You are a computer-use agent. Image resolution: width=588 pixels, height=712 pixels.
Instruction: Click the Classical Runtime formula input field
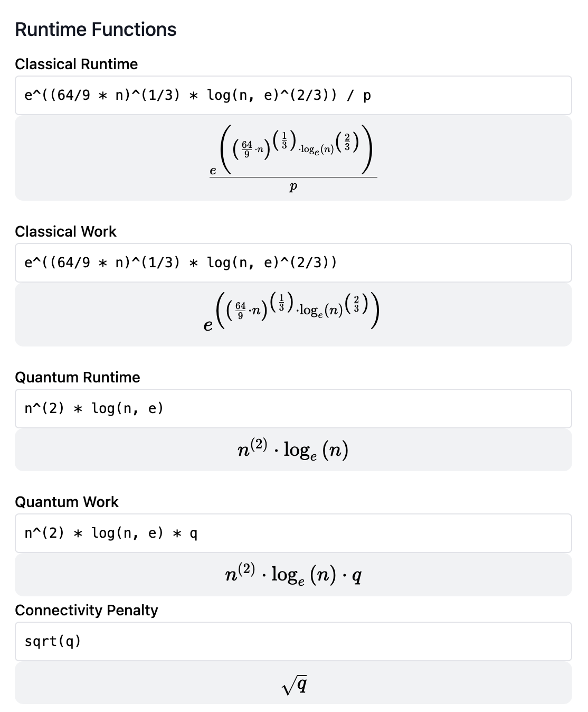(x=293, y=96)
